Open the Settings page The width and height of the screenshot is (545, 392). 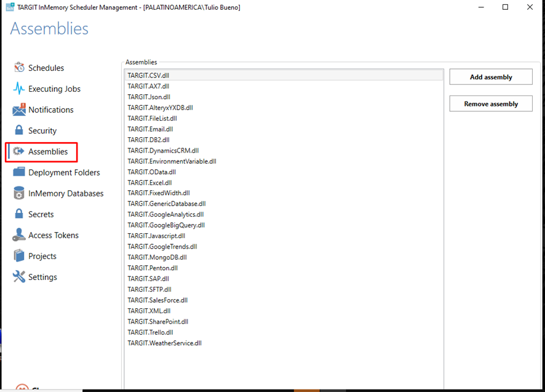(43, 277)
